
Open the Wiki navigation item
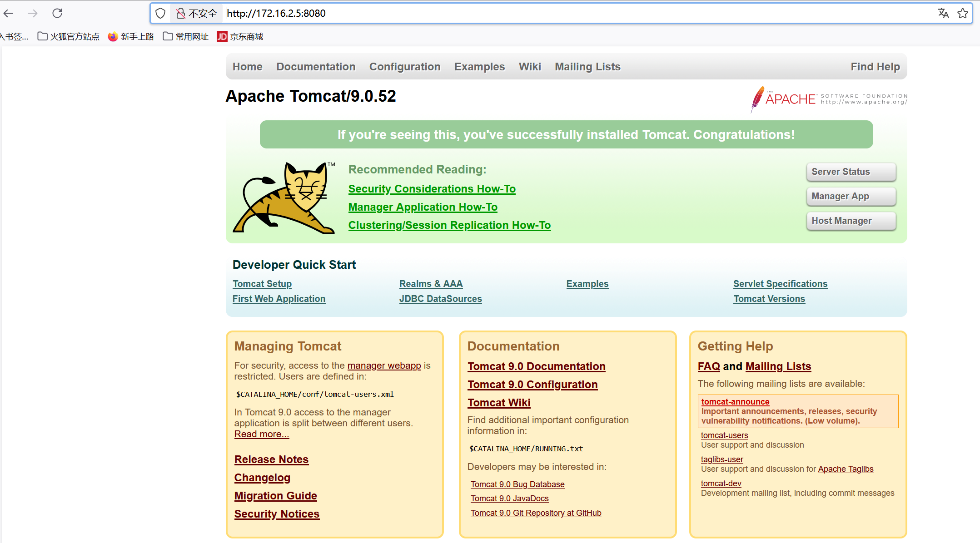click(x=530, y=67)
